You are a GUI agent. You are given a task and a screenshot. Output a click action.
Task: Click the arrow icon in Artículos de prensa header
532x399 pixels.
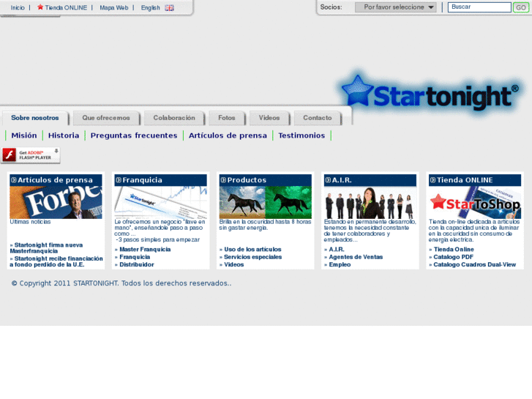14,180
